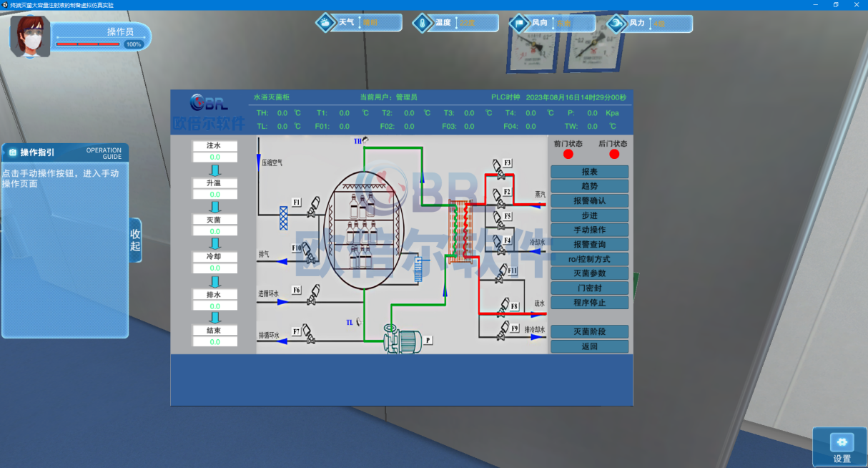
Task: Click valve F2 near 蒸汽
Action: (500, 198)
